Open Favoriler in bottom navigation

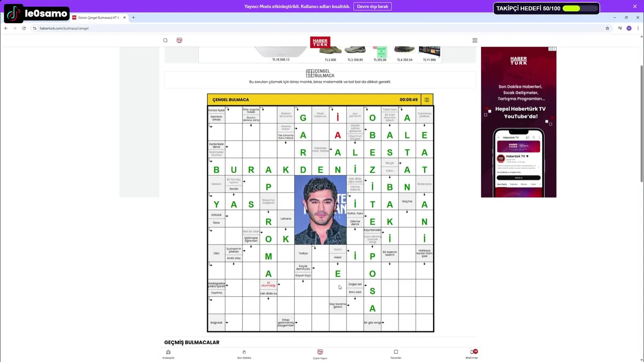pos(396,354)
